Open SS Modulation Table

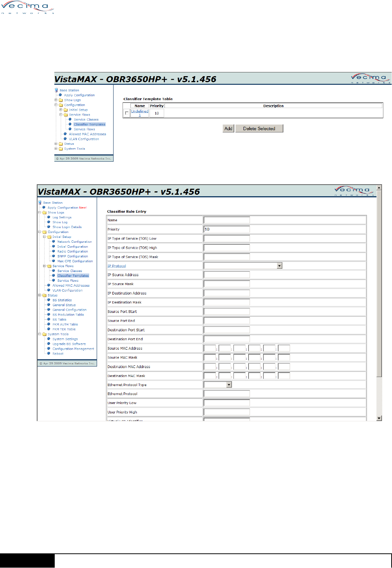click(68, 315)
